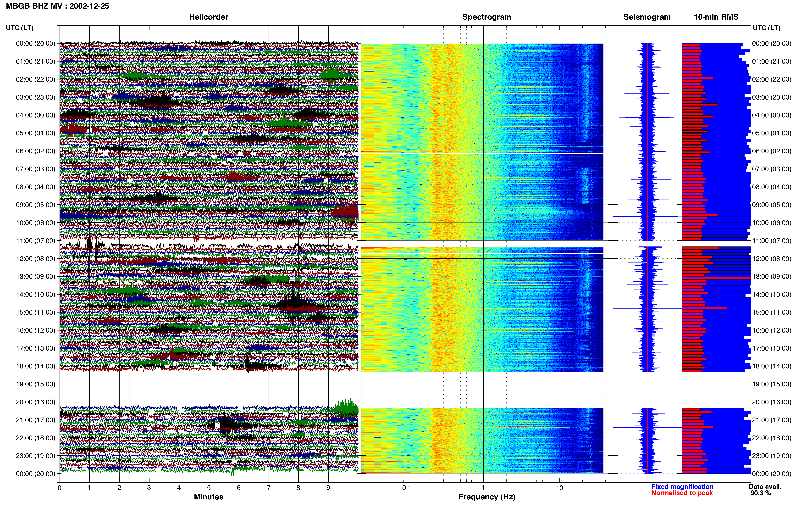Screen dimensions: 812x508
Task: Click the red Normalised to peak legend text
Action: [x=682, y=493]
